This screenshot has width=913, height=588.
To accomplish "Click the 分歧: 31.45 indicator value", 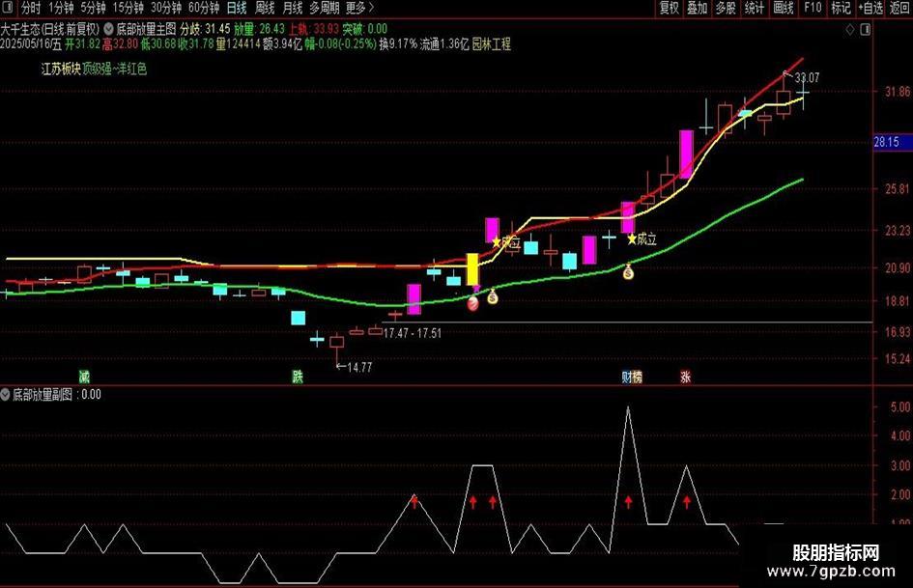I will click(205, 29).
